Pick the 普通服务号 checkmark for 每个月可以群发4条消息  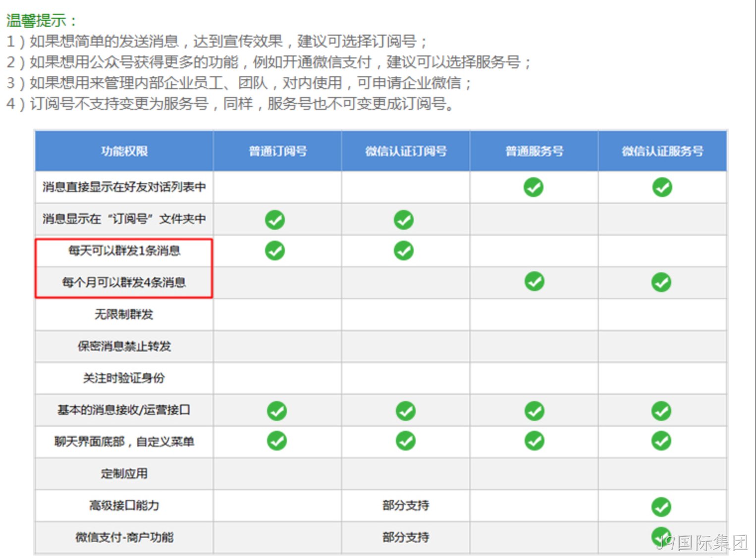tap(534, 282)
